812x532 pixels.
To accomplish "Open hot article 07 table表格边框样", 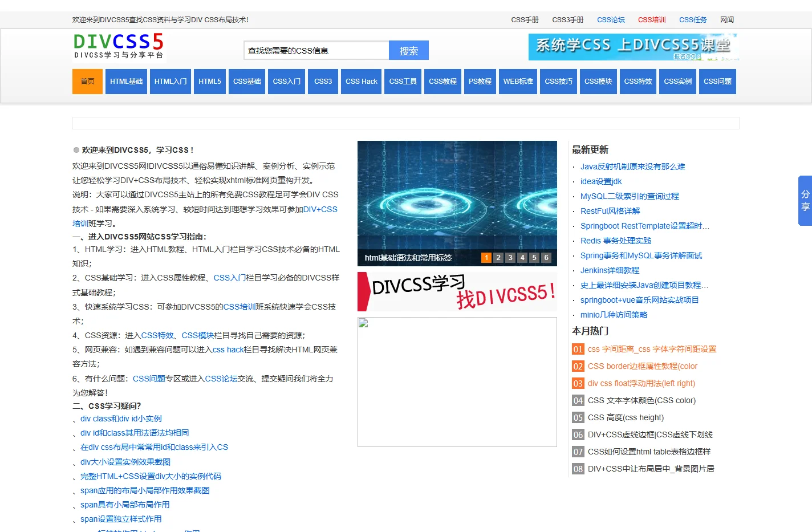I will [x=649, y=452].
